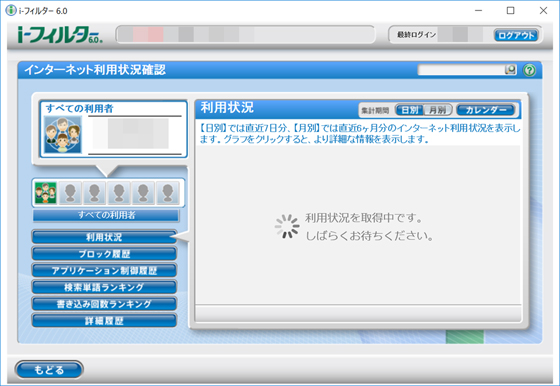Click the 利用状況 panel heading

(x=227, y=107)
